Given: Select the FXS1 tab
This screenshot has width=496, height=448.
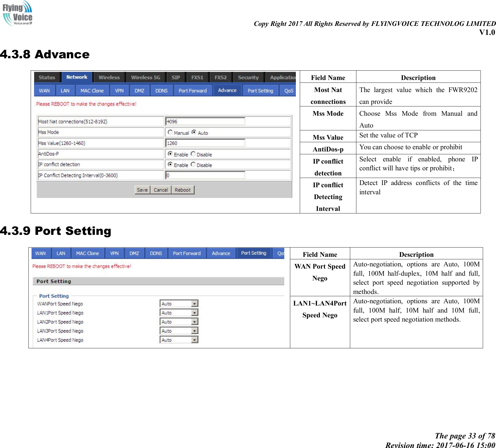Looking at the screenshot, I should (197, 77).
